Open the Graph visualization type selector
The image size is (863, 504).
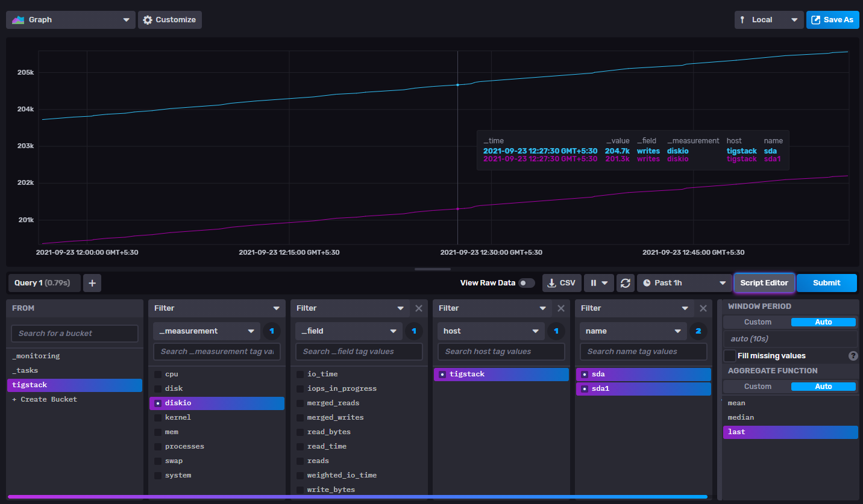70,19
